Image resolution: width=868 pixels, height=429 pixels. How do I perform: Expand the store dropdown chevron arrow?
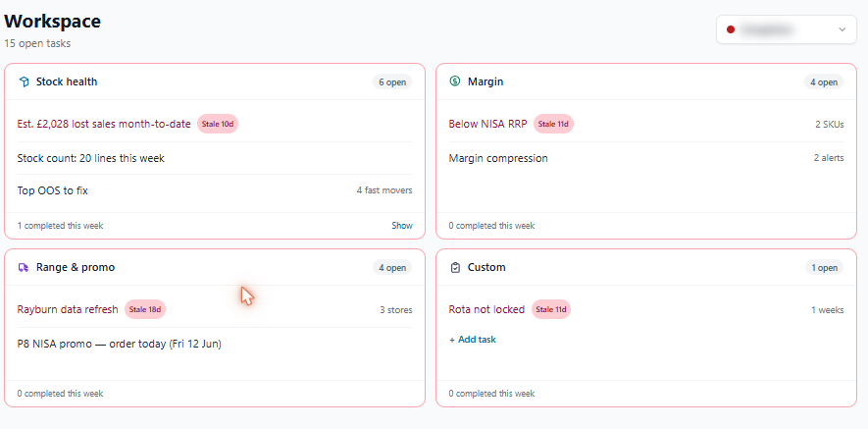[842, 29]
